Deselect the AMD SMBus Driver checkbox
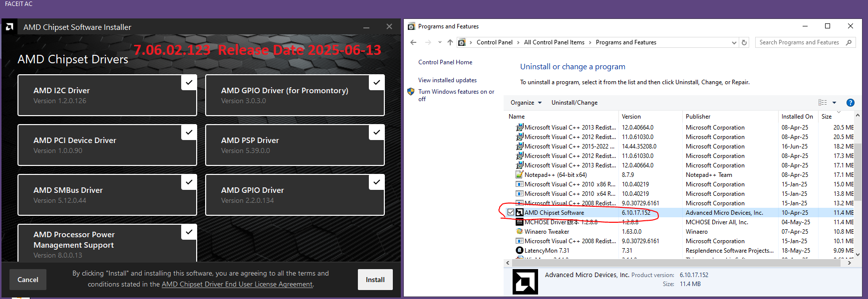 [x=189, y=182]
